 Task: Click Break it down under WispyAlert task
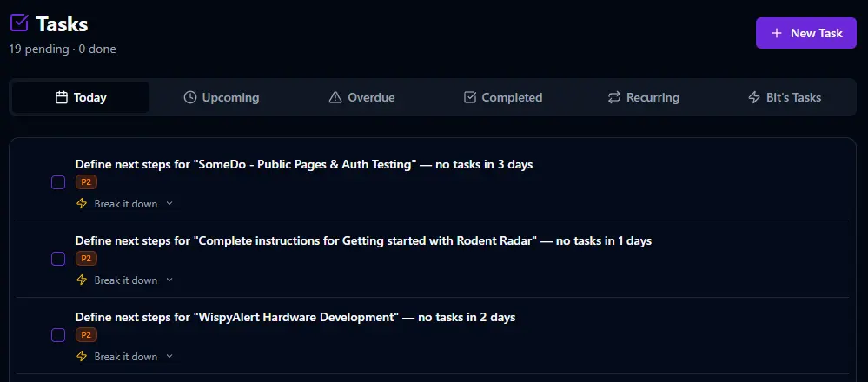(126, 357)
